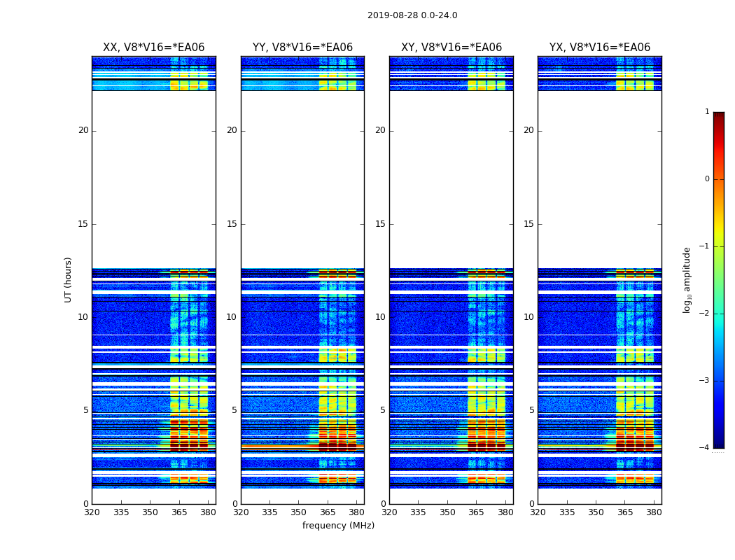Click the 20 hour tick beside XY panel

coord(380,130)
